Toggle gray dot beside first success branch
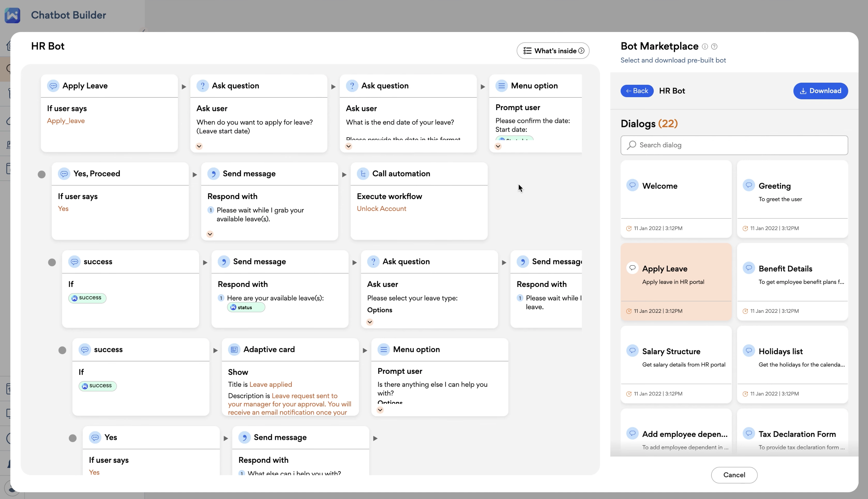This screenshot has width=868, height=499. tap(52, 262)
